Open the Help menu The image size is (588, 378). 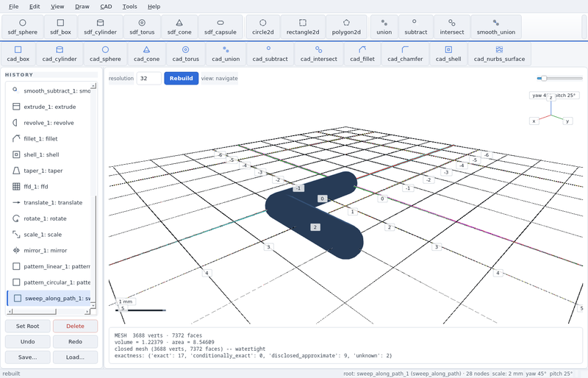tap(154, 7)
